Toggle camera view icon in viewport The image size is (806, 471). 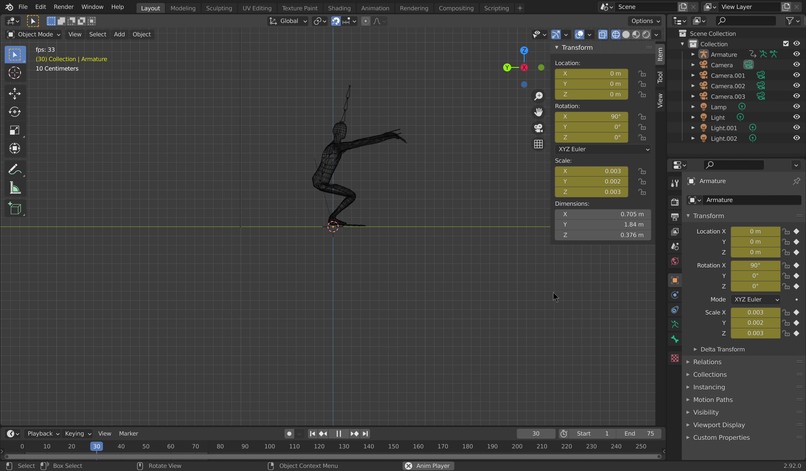pos(538,128)
